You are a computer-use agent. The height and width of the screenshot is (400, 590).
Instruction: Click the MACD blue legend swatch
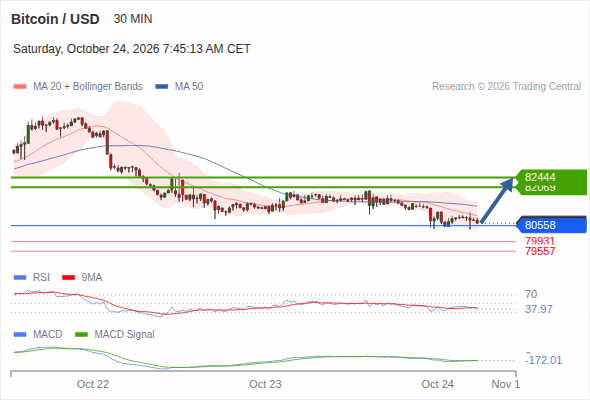tap(20, 335)
